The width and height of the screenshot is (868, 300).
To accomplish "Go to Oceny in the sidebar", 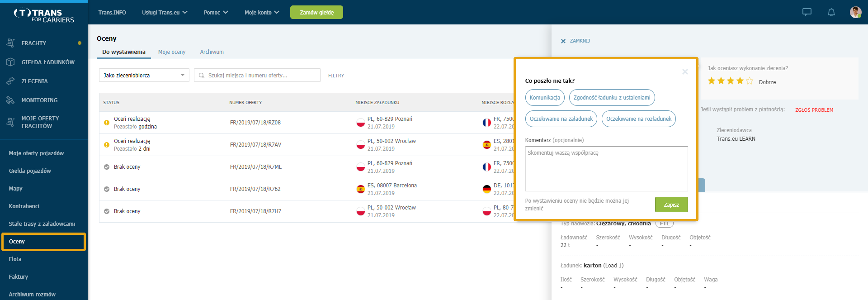I will (x=44, y=242).
